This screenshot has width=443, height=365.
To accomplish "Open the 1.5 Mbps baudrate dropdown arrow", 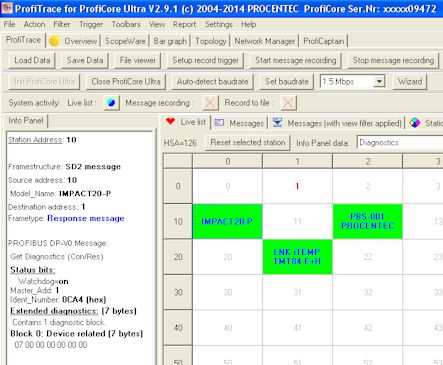I will click(x=379, y=82).
